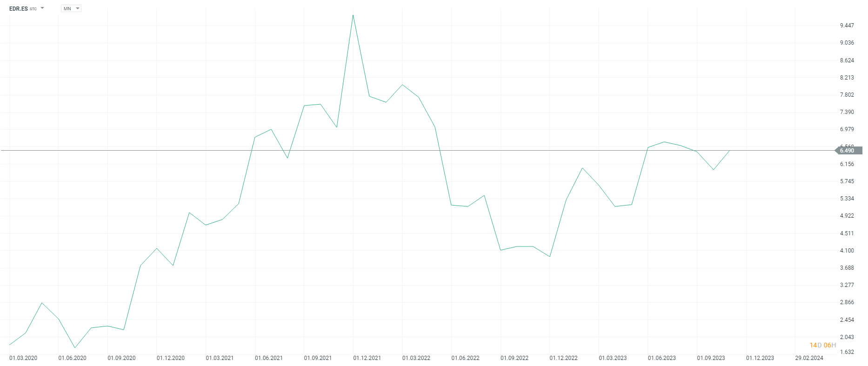This screenshot has height=366, width=868.
Task: Click the STC label beside the symbol
Action: coord(33,9)
